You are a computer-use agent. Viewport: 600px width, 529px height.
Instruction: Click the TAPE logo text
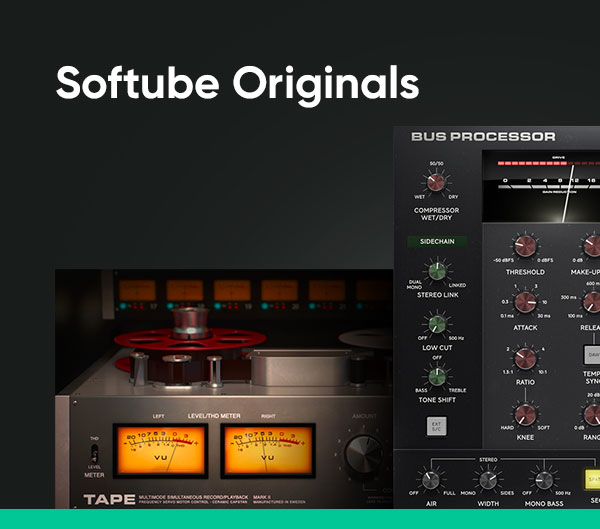coord(109,500)
